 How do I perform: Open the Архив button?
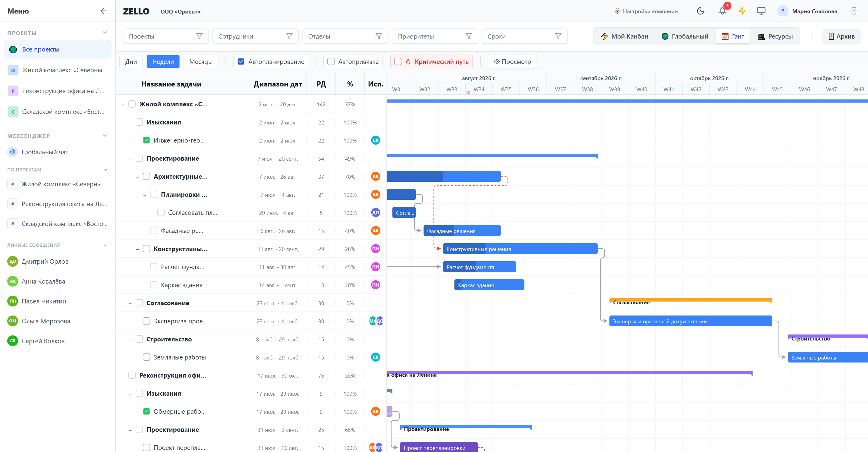click(x=841, y=36)
